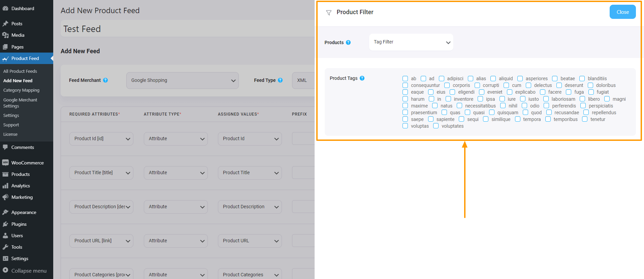This screenshot has width=644, height=279.
Task: Click prefix field in Product Id row
Action: point(303,139)
